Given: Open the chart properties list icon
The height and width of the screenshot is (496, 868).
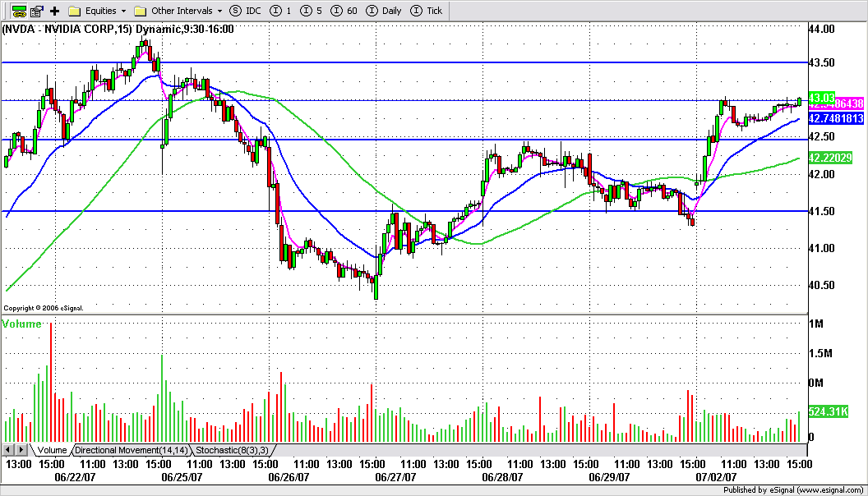Looking at the screenshot, I should pos(37,11).
